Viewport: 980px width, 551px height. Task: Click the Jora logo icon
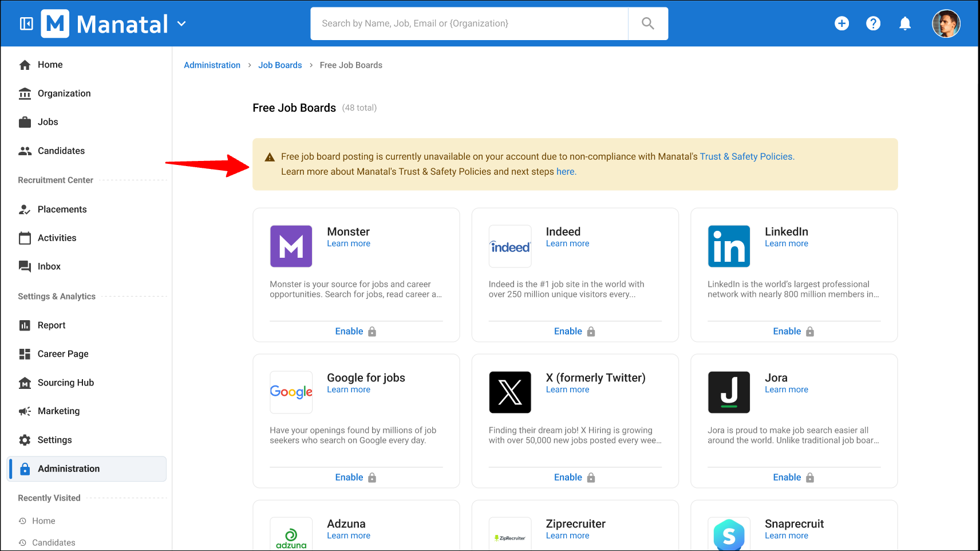[729, 392]
